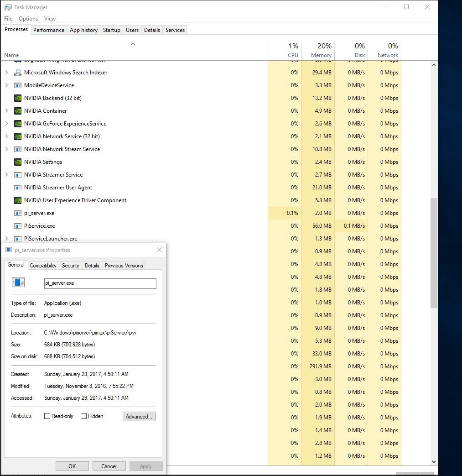Click the process list vertical scrollbar thumb
462x476 pixels.
click(x=434, y=253)
